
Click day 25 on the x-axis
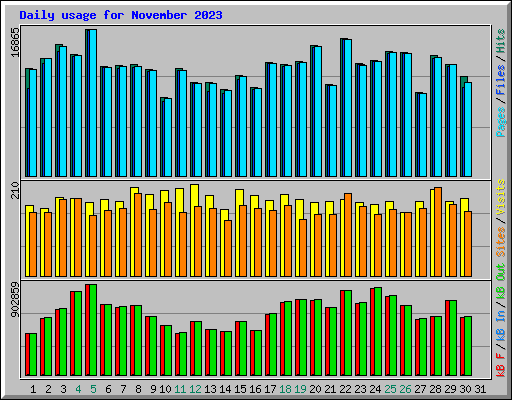pyautogui.click(x=390, y=389)
